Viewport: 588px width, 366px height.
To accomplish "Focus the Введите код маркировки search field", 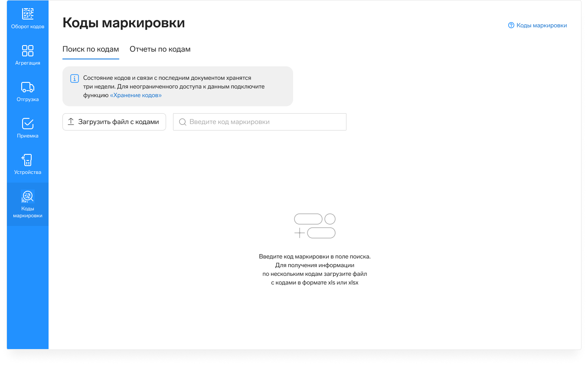I will tap(265, 122).
